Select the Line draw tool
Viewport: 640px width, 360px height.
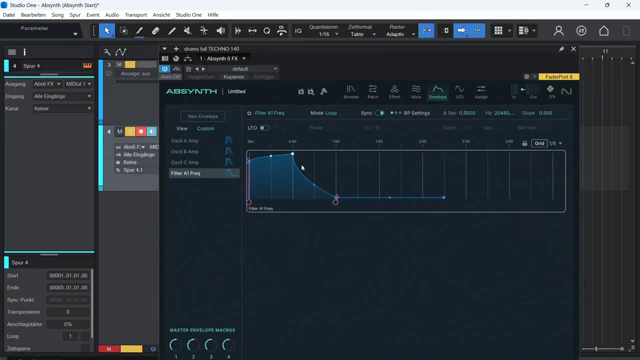click(172, 31)
